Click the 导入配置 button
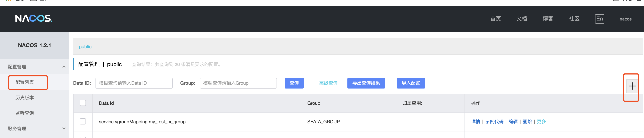 tap(411, 83)
